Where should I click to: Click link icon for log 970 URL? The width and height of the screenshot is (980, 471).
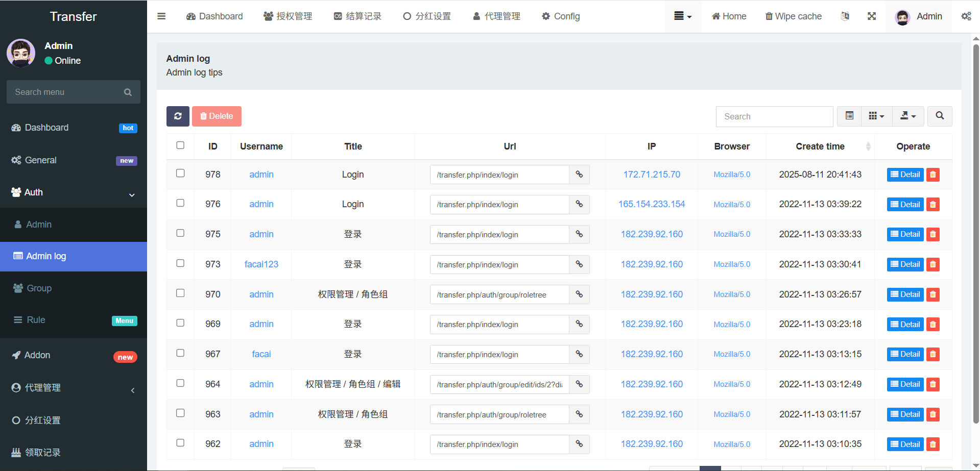tap(579, 294)
